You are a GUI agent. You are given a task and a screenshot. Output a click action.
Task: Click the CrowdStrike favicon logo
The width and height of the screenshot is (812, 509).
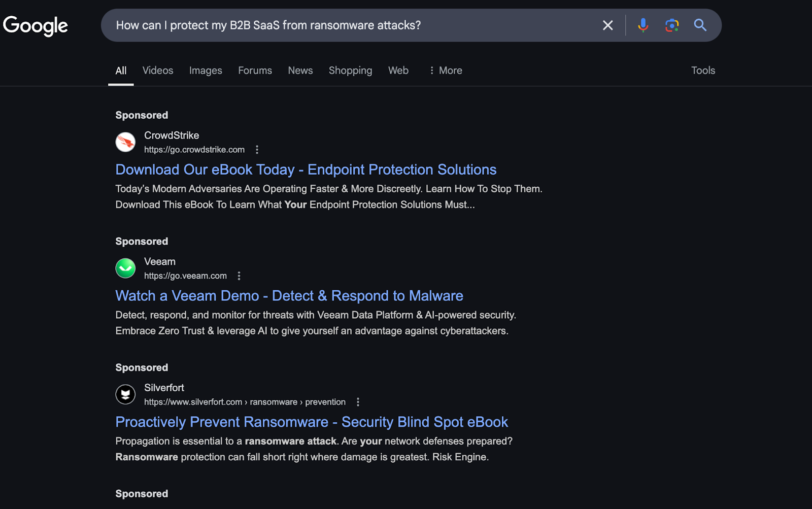click(x=125, y=142)
